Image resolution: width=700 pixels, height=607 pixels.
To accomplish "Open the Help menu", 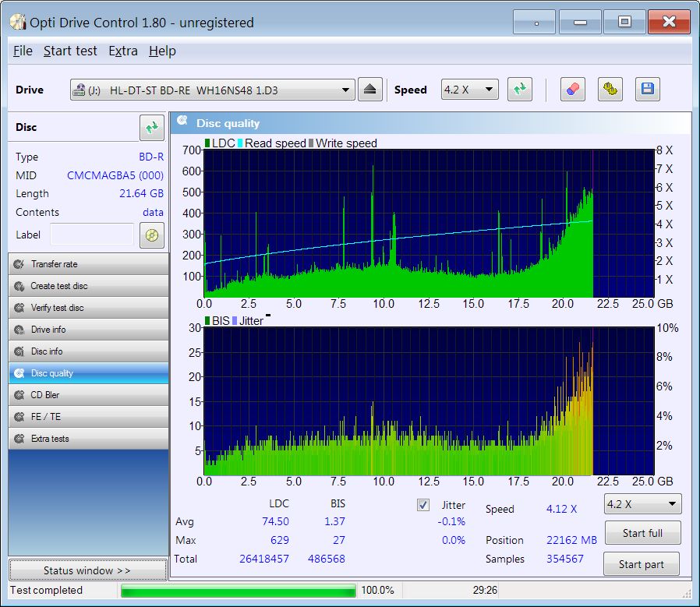I will [x=162, y=51].
